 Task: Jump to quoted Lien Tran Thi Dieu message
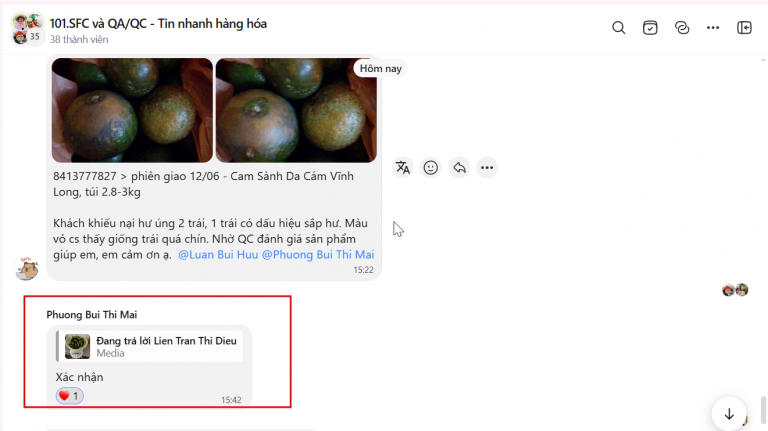150,346
